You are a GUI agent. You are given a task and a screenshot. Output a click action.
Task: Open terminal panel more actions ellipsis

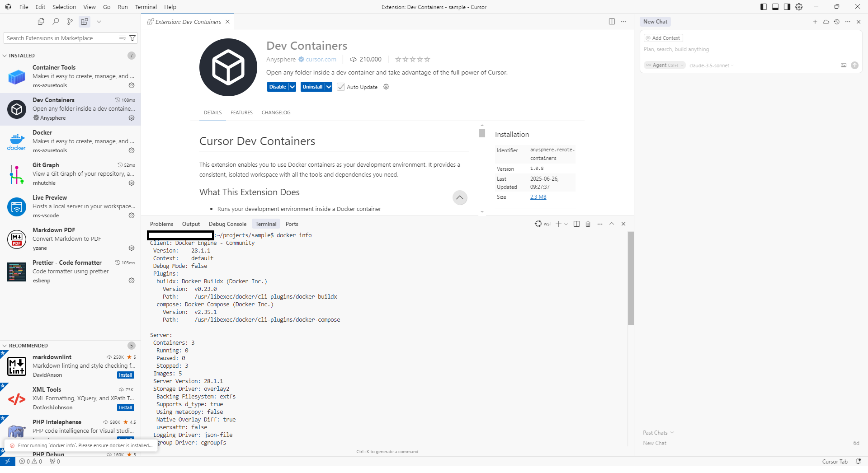[600, 224]
